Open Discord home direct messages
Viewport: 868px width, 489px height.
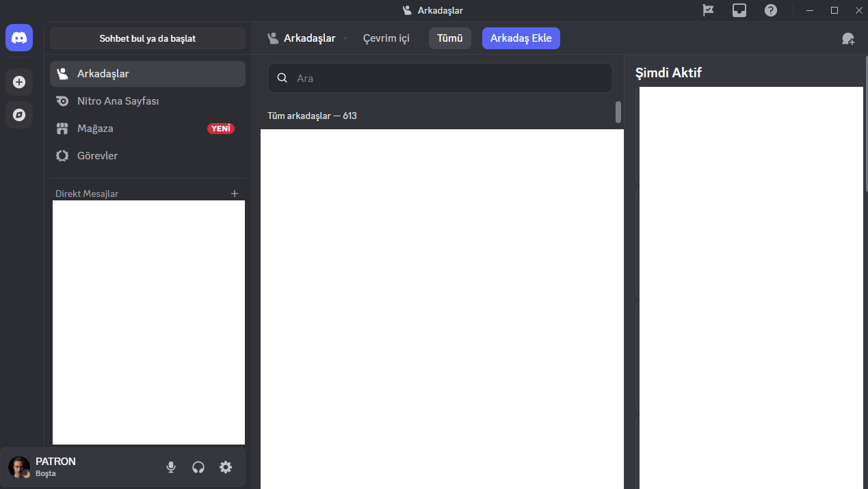(19, 38)
